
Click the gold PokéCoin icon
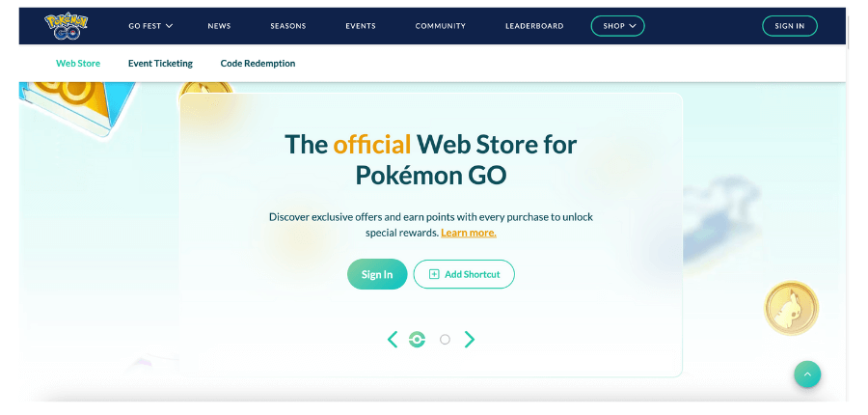tap(791, 309)
